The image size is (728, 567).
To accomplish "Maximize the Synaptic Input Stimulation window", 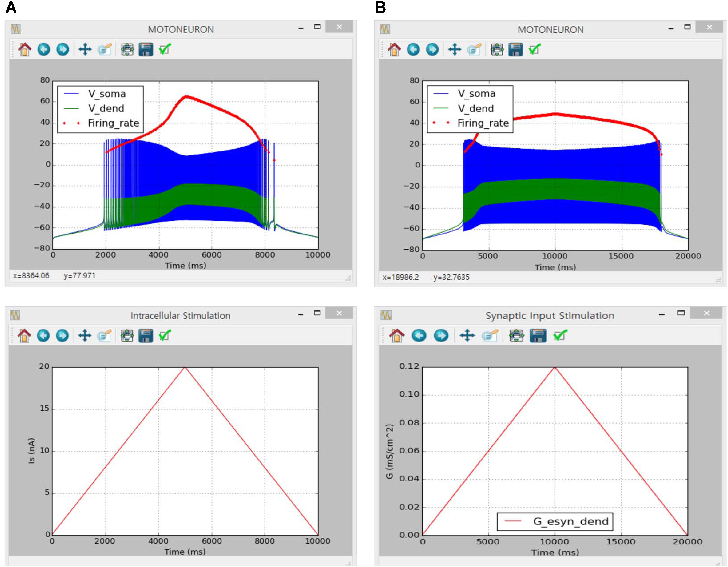I will click(x=681, y=313).
